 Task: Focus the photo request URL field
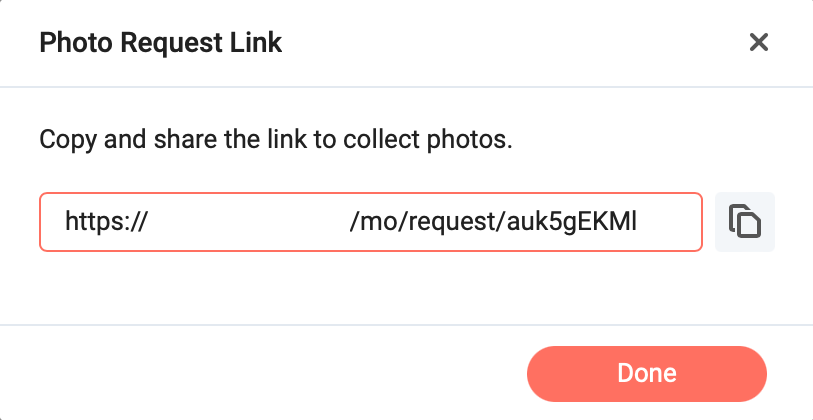point(371,222)
